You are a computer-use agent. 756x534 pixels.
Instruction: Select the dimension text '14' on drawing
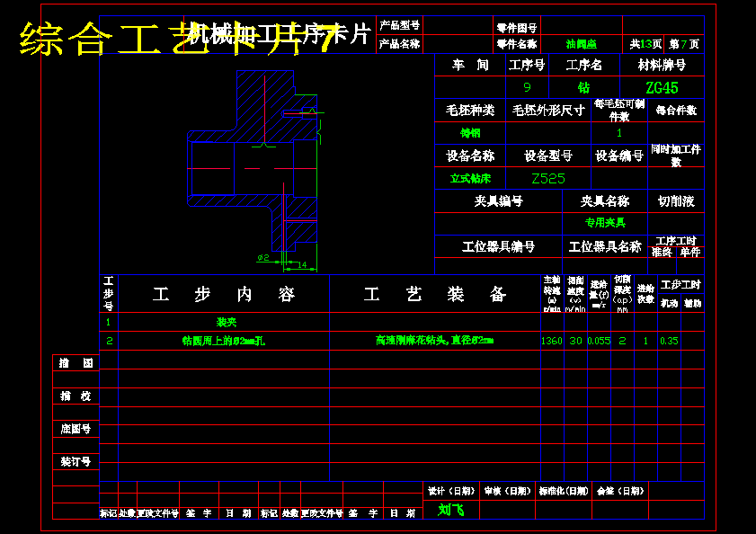[x=302, y=264]
